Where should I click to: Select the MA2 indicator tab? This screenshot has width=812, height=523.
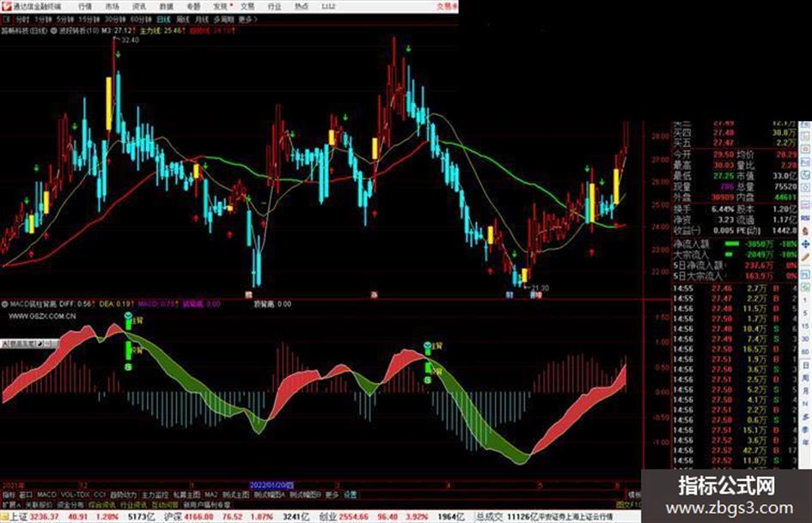click(x=211, y=495)
